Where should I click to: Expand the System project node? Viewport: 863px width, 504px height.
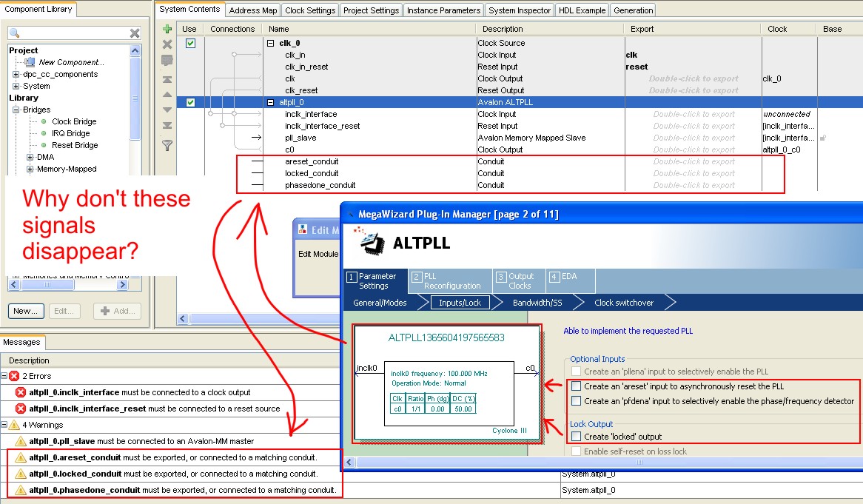pyautogui.click(x=16, y=86)
